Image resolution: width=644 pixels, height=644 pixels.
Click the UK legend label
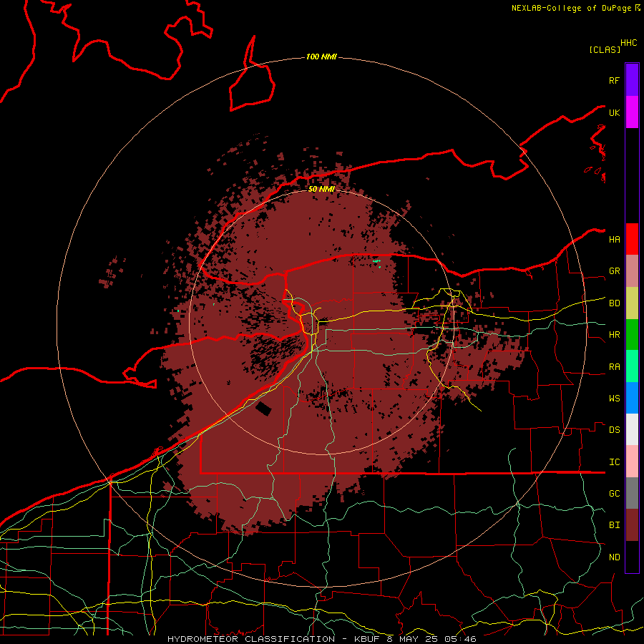click(614, 112)
